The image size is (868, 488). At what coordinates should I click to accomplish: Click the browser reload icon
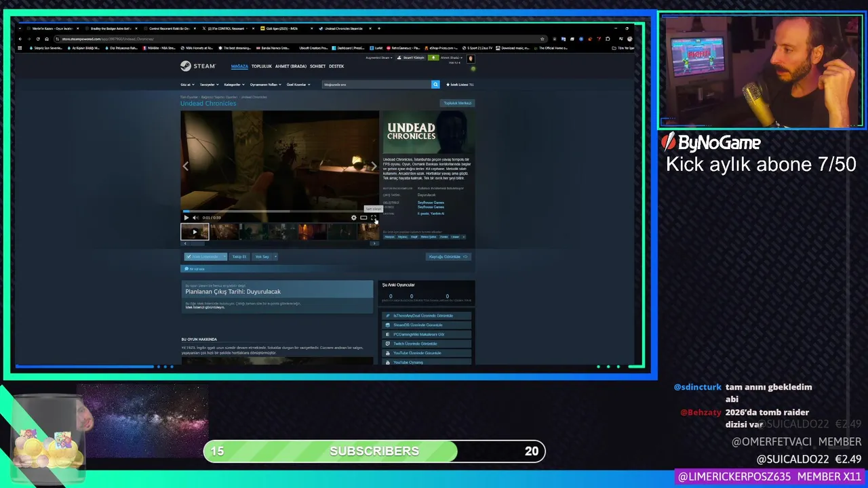tap(38, 39)
